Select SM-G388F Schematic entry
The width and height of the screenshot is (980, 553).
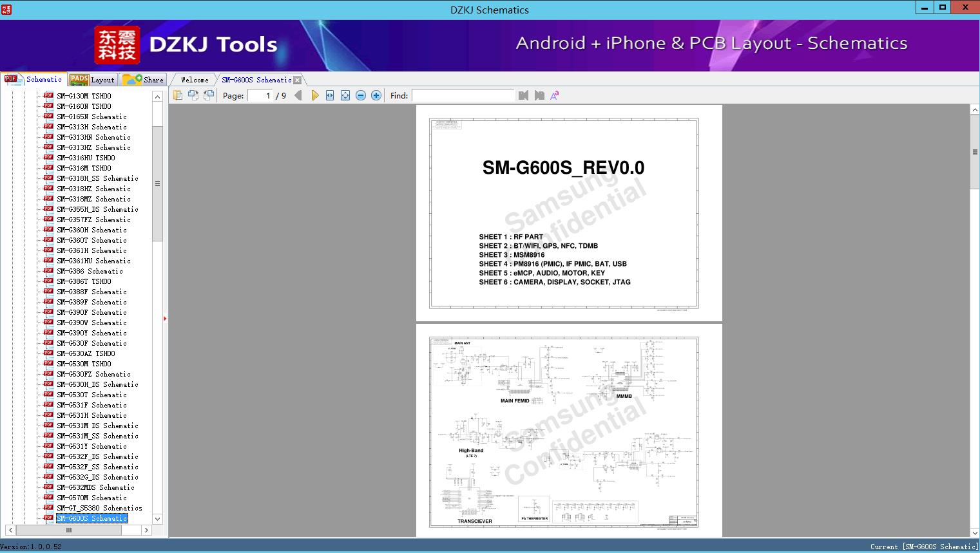coord(91,292)
